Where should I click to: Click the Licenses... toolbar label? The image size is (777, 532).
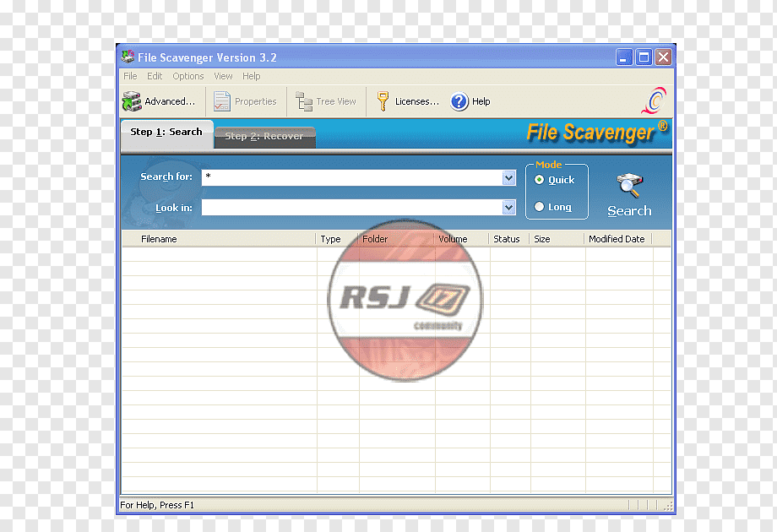pyautogui.click(x=417, y=101)
